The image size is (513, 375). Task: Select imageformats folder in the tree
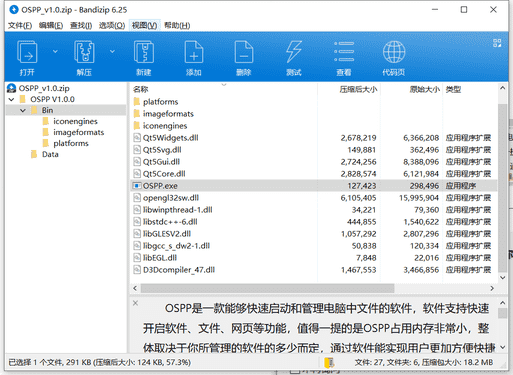click(79, 132)
